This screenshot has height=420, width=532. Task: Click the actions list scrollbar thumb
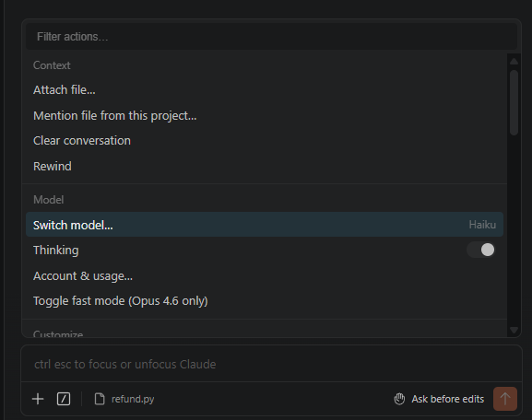click(x=514, y=102)
